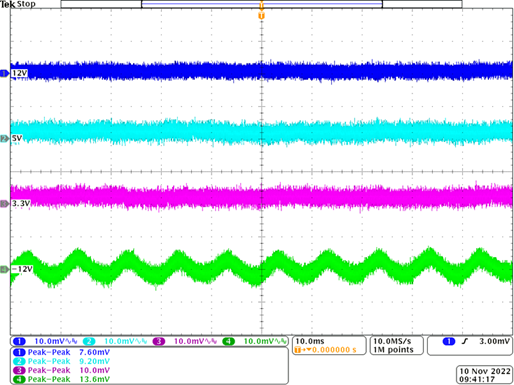Click channel 1 Peak-Peak 7.60mV measurement
The image size is (514, 385).
tap(62, 352)
